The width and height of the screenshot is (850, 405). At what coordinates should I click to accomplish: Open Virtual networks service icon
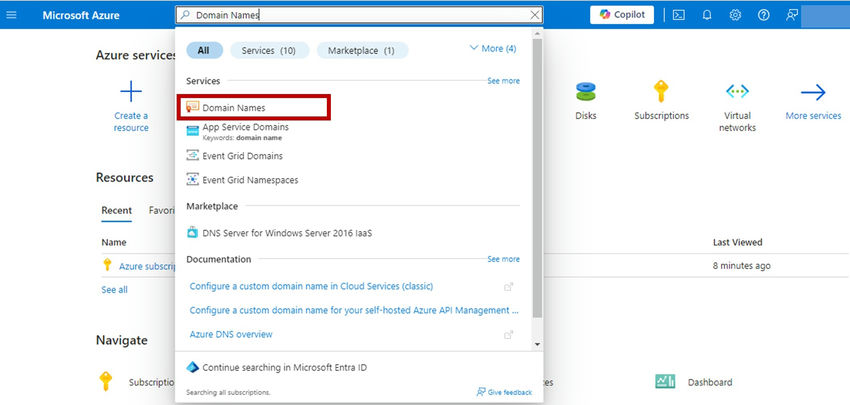[x=737, y=92]
